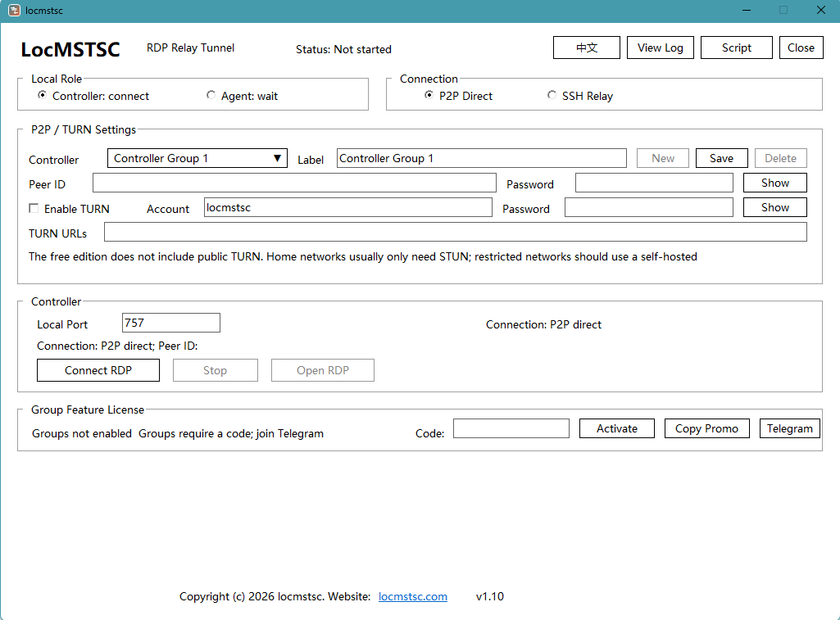Save the controller group settings
This screenshot has width=840, height=620.
point(721,158)
